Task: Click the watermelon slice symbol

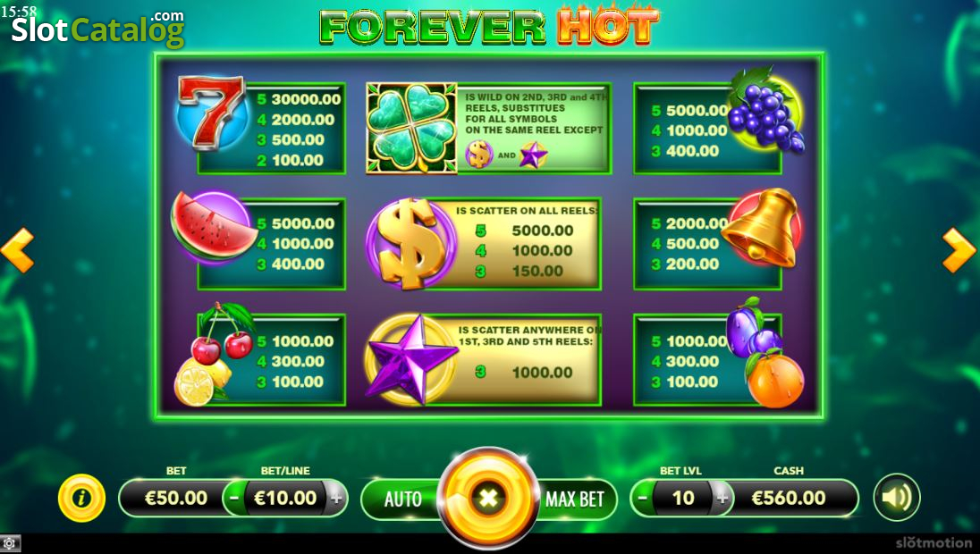Action: (x=215, y=227)
